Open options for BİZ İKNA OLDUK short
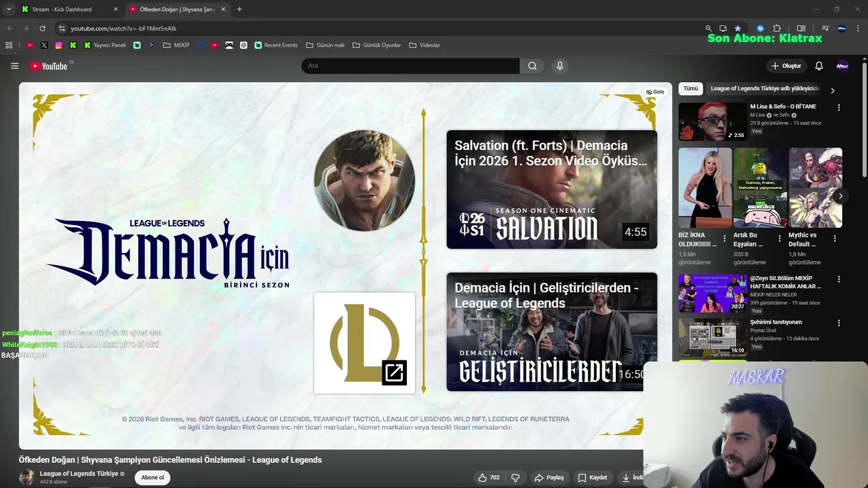The width and height of the screenshot is (868, 488). (x=724, y=239)
